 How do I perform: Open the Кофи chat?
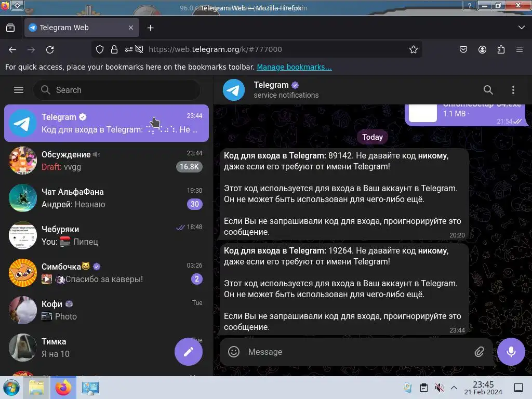point(107,310)
